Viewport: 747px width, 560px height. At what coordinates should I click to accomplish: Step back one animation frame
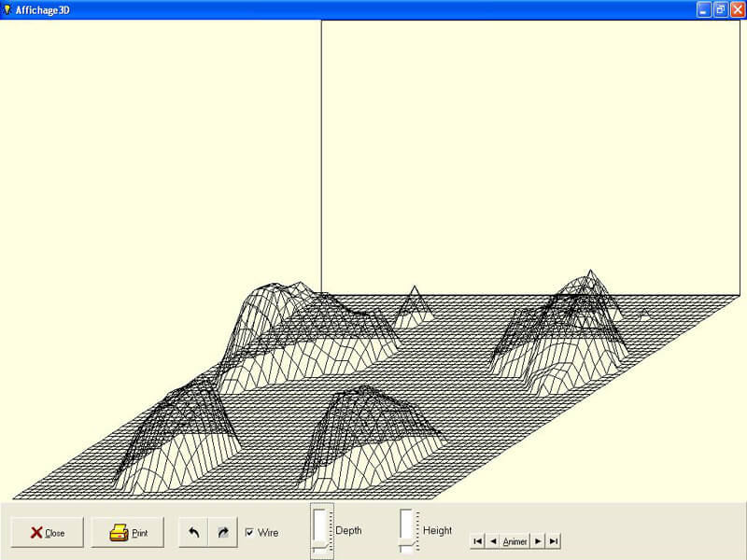(493, 541)
